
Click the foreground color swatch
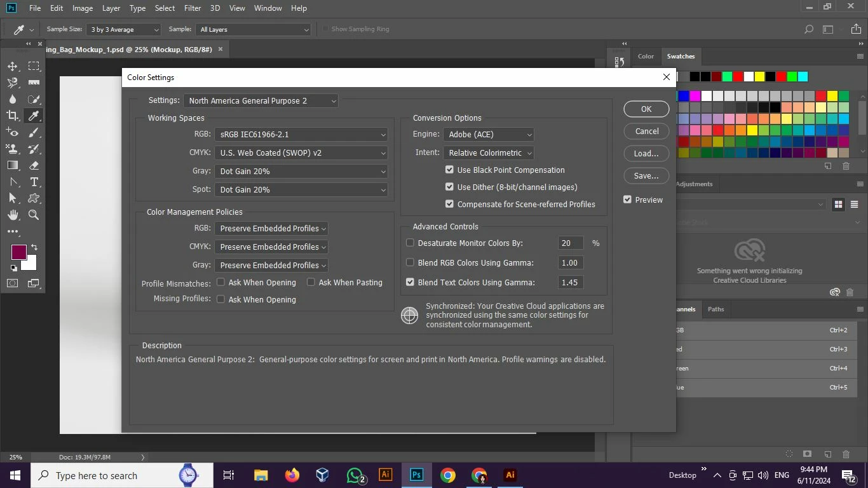(18, 252)
